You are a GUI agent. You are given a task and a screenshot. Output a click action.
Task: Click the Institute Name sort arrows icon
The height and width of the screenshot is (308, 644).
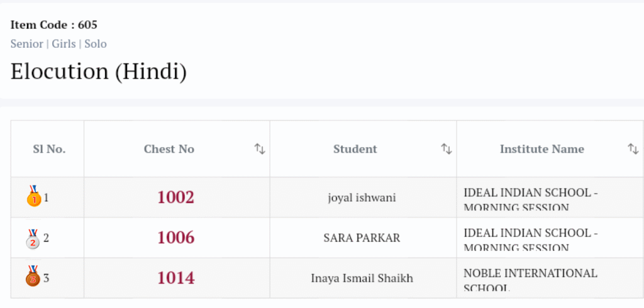(633, 149)
